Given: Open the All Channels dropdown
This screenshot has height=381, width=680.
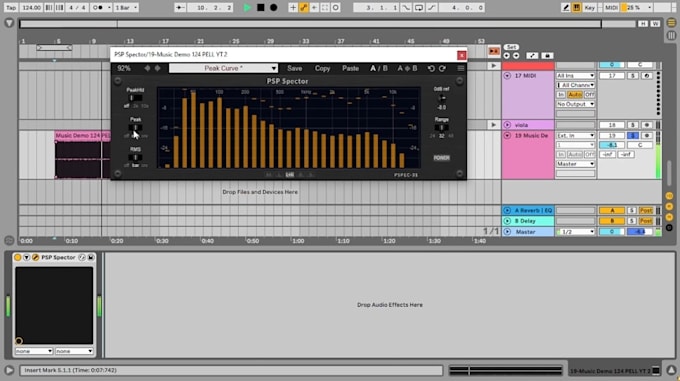Looking at the screenshot, I should (x=575, y=85).
